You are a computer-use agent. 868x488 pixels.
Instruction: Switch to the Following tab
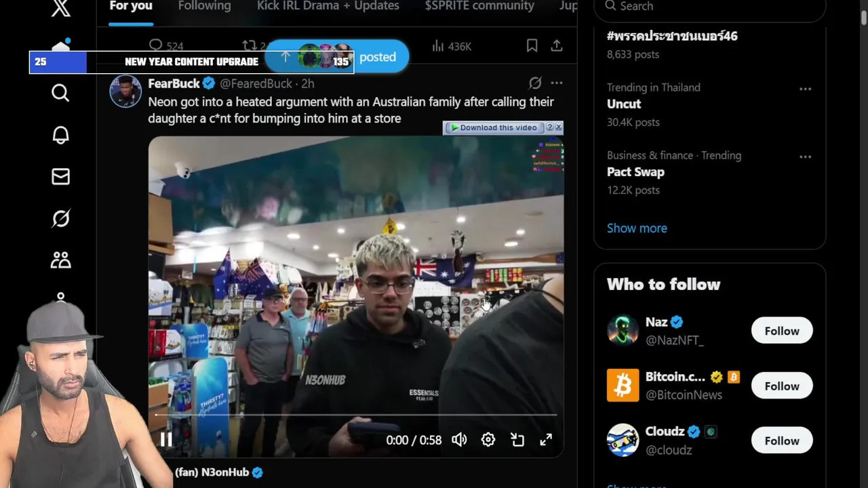tap(204, 6)
